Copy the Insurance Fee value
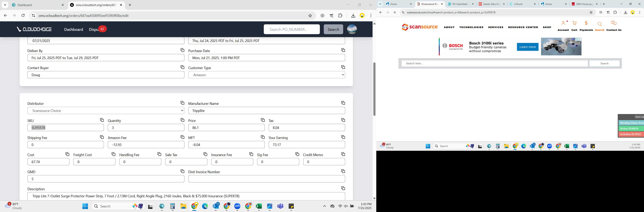 251,154
